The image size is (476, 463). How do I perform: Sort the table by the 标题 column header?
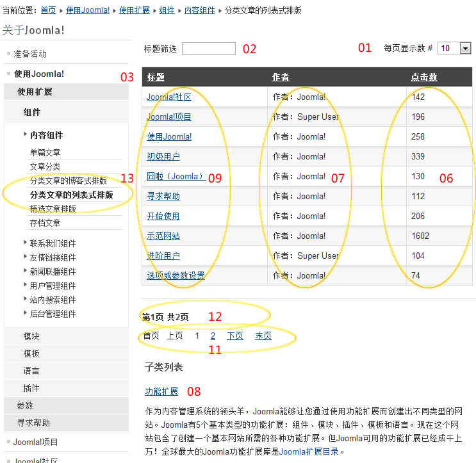click(156, 77)
